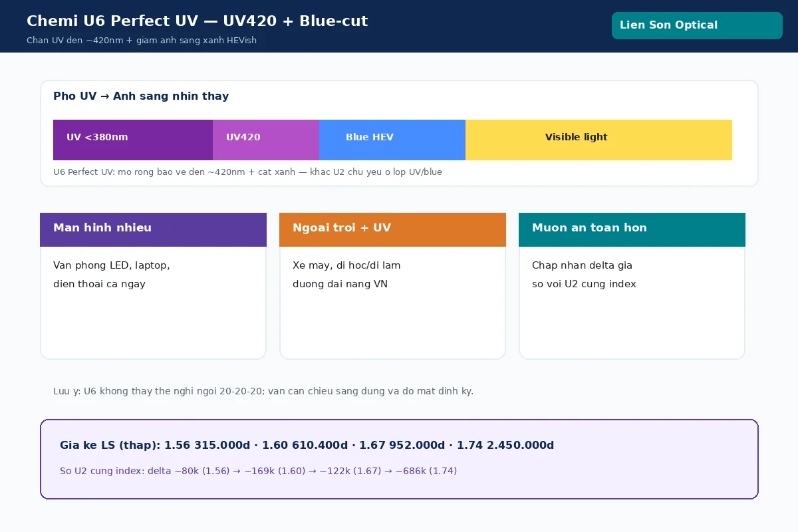The height and width of the screenshot is (532, 798).
Task: Select the UV420 spectrum segment
Action: (266, 140)
